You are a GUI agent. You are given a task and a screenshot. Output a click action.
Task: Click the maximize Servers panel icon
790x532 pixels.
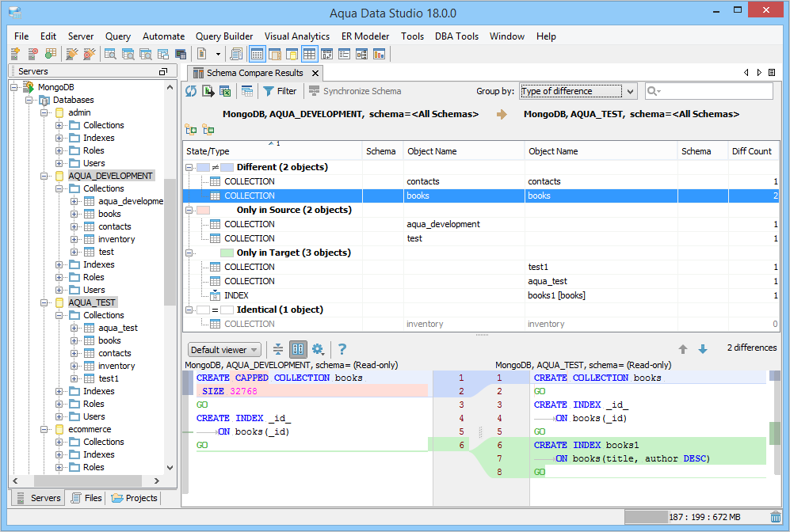tap(162, 71)
